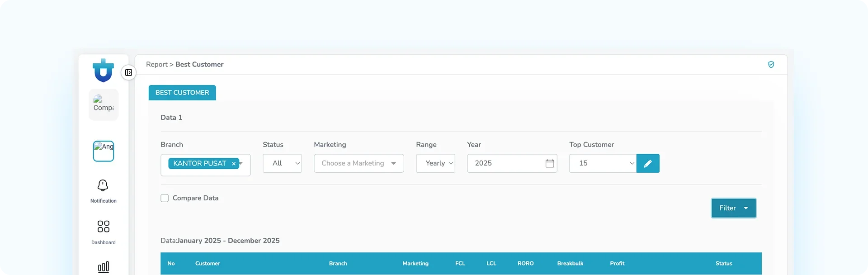Open the company thumbnail in sidebar
The image size is (868, 275).
point(104,104)
